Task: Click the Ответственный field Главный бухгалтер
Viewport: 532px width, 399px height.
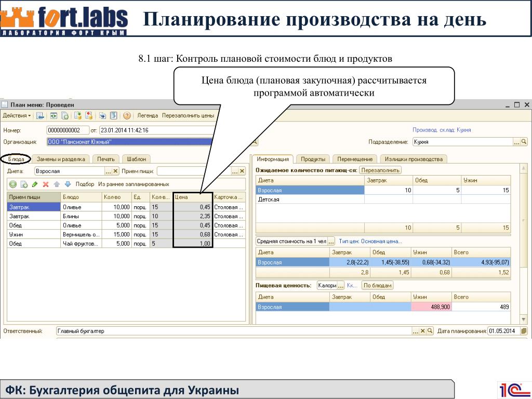Action: point(234,331)
